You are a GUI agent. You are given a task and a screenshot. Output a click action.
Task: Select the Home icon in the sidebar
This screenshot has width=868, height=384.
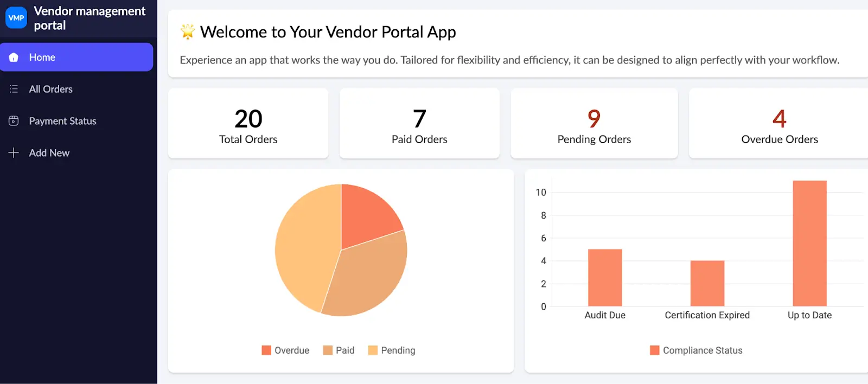[x=13, y=57]
